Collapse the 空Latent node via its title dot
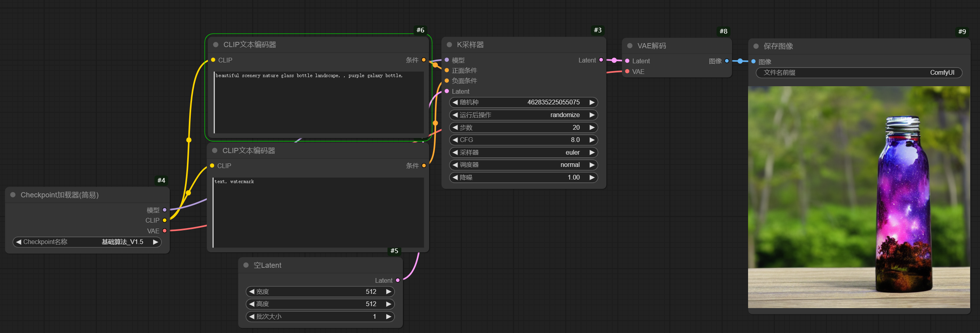 (246, 265)
